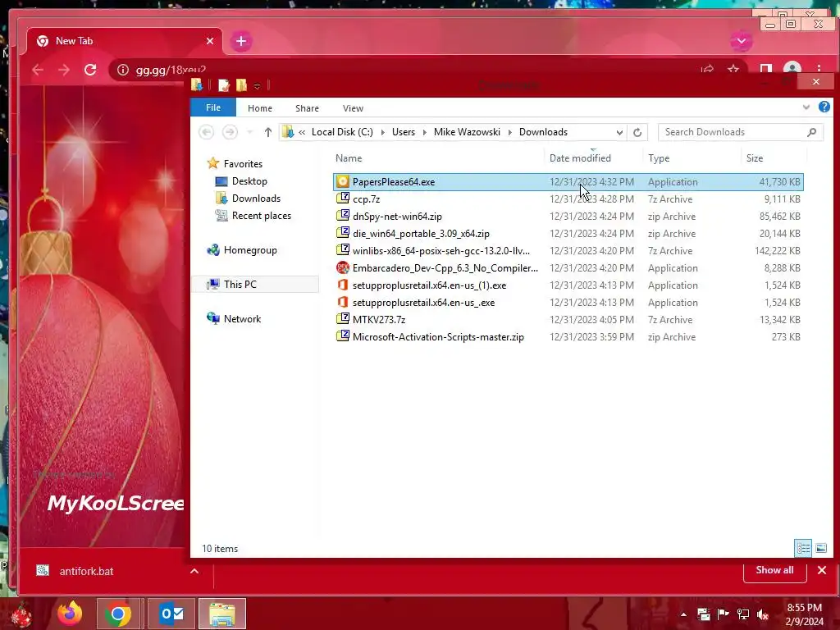Viewport: 840px width, 630px height.
Task: Open Downloads in the navigation pane
Action: tap(256, 199)
